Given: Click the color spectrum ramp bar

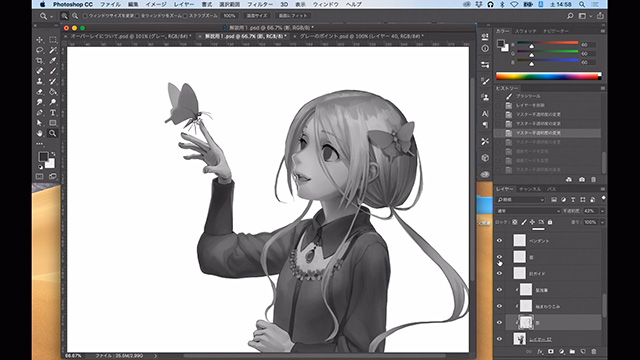Looking at the screenshot, I should tap(549, 76).
